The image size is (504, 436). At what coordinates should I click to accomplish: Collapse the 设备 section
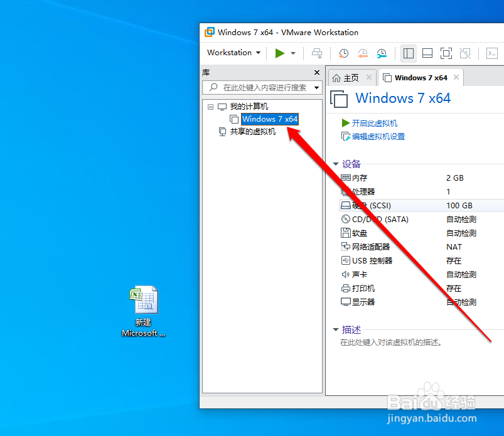tap(336, 164)
